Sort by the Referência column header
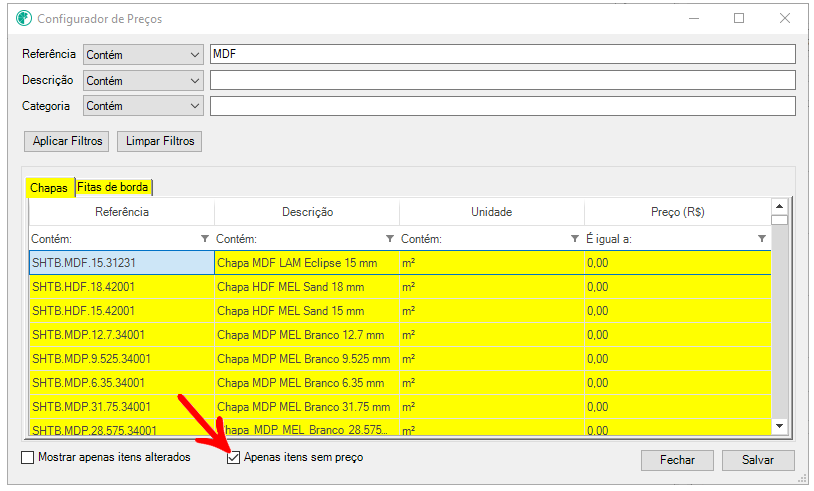814x491 pixels. (x=122, y=212)
